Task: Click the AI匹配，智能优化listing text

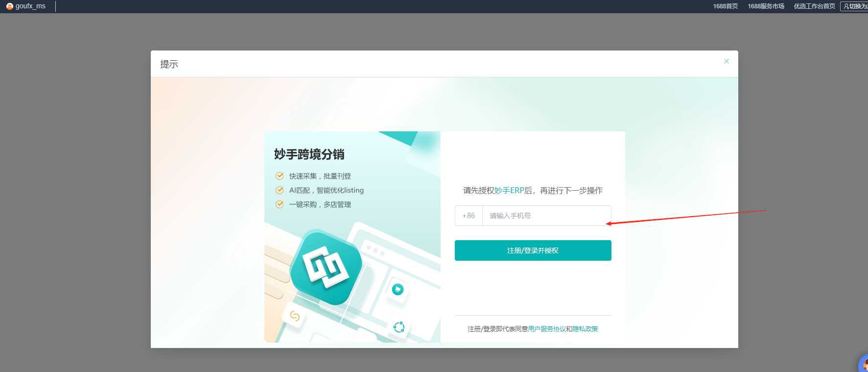Action: (327, 190)
